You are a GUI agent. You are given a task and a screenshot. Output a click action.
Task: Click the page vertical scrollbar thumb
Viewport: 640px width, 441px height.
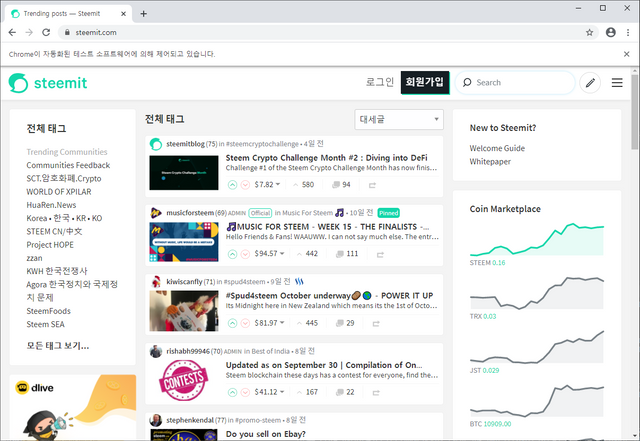(x=635, y=111)
